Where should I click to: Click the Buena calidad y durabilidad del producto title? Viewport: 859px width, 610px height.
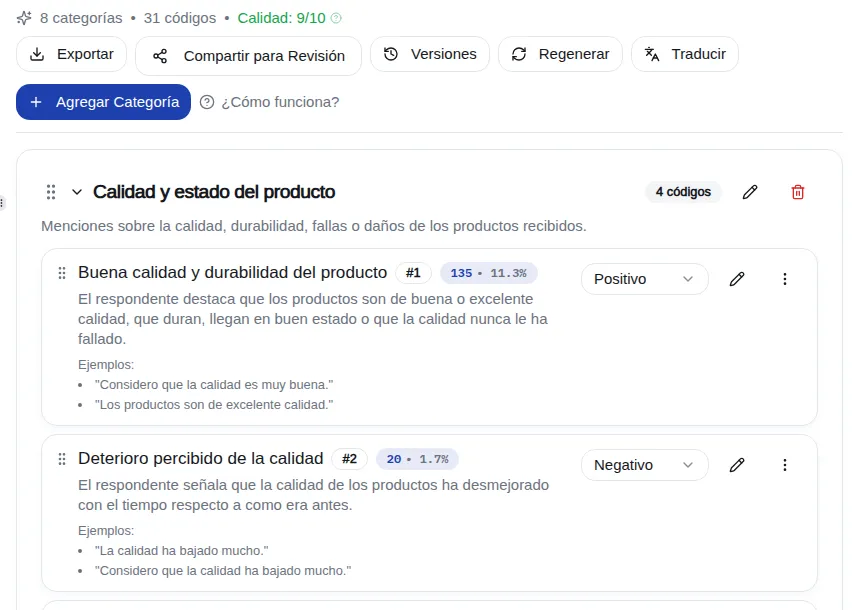232,272
